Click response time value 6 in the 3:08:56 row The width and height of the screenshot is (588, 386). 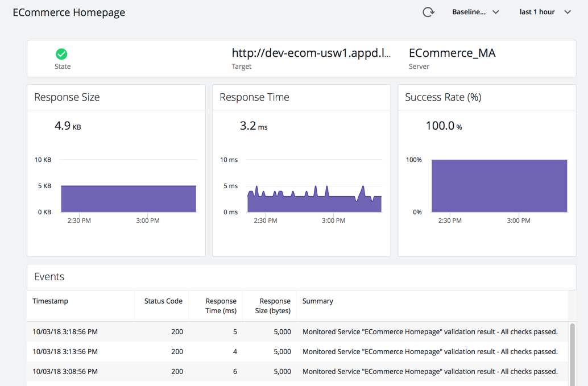[235, 371]
